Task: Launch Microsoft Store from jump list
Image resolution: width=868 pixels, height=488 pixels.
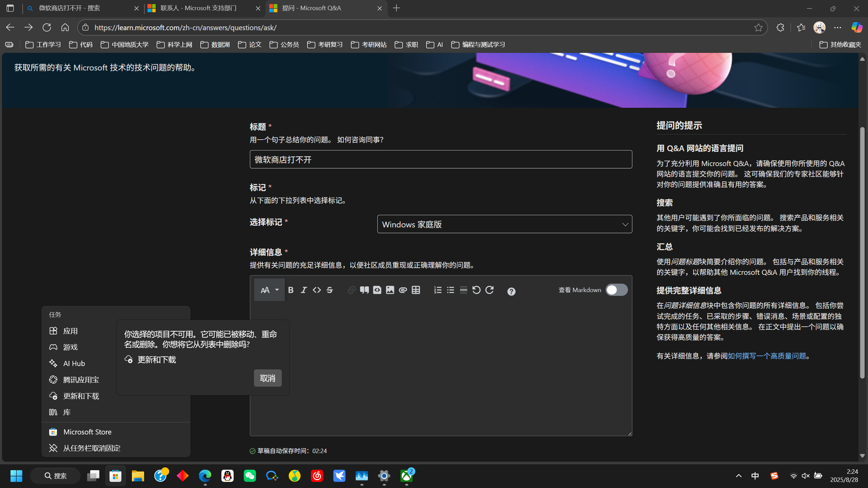Action: (x=116, y=432)
